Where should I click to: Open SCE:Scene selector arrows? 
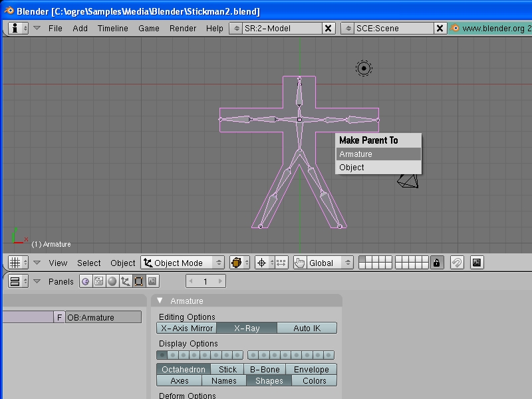pyautogui.click(x=348, y=28)
